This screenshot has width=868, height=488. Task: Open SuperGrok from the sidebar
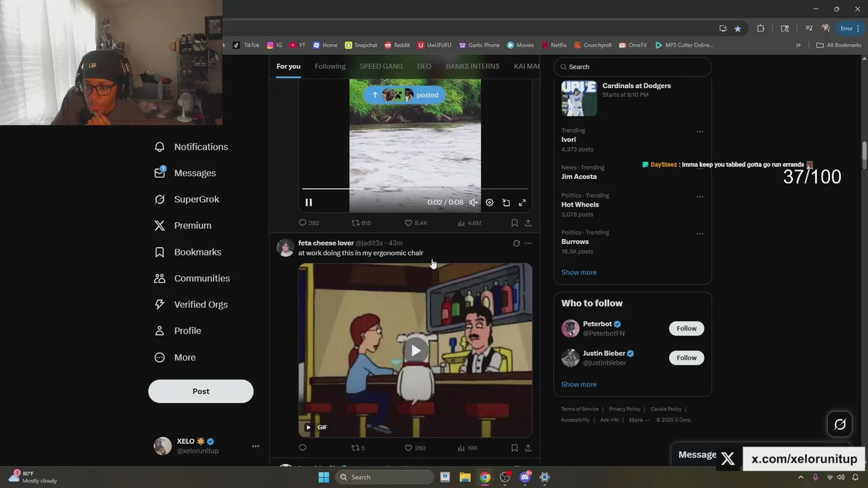click(186, 199)
